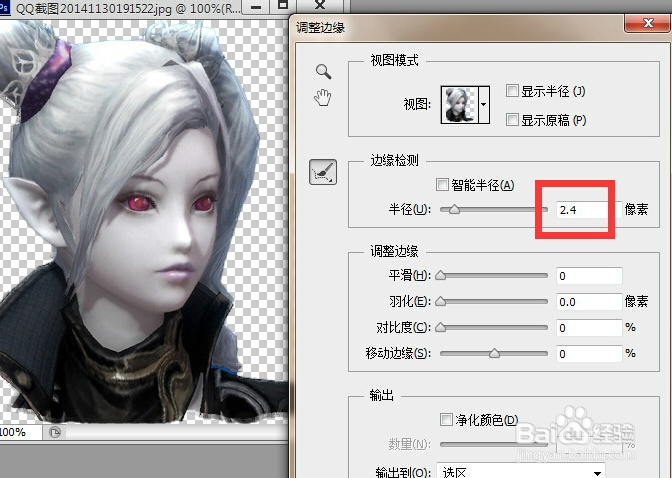Screen dimensions: 672x478
Task: Select the Zoom tool in Refine Edge dialog
Action: tap(323, 72)
